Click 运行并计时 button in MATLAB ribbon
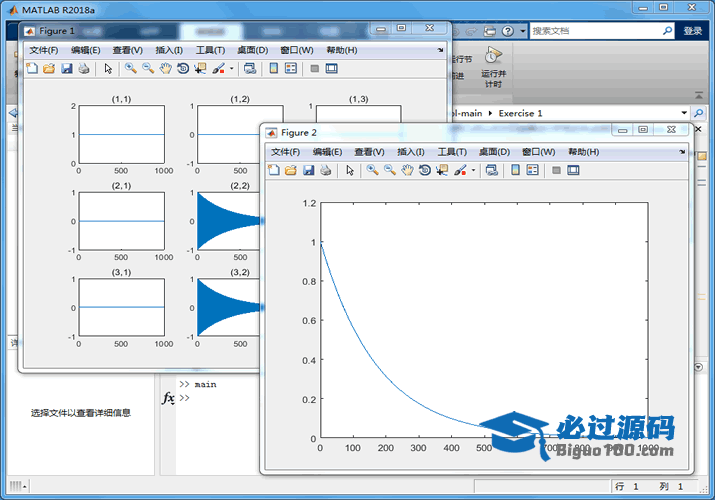This screenshot has height=500, width=715. click(x=493, y=68)
